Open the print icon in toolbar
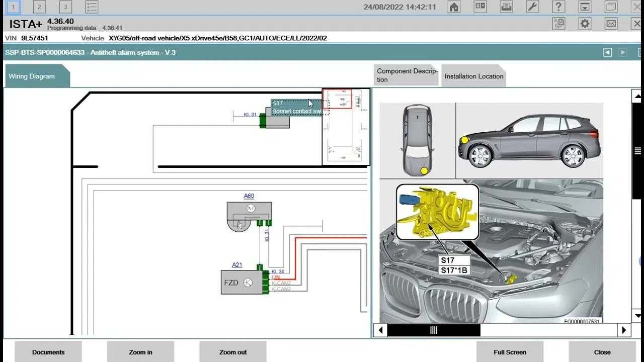Viewport: 644px width, 362px height. click(506, 7)
